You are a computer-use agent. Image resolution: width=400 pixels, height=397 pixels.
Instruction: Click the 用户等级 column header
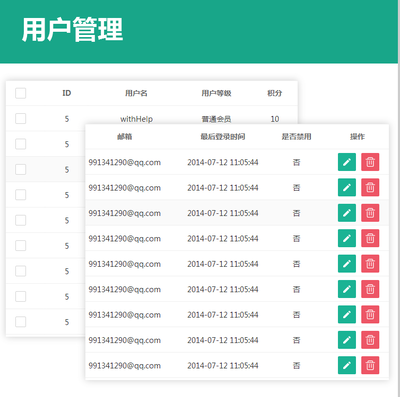click(216, 93)
